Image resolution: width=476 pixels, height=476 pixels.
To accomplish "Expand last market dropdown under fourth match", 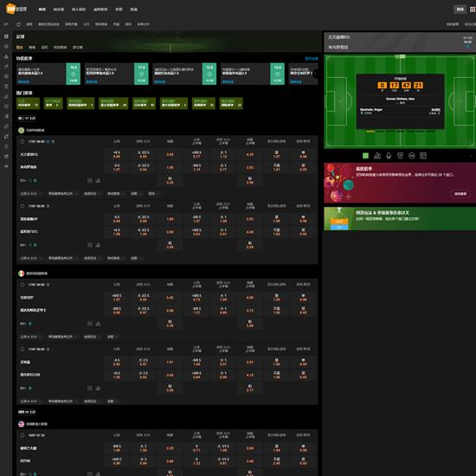I will pyautogui.click(x=113, y=401).
